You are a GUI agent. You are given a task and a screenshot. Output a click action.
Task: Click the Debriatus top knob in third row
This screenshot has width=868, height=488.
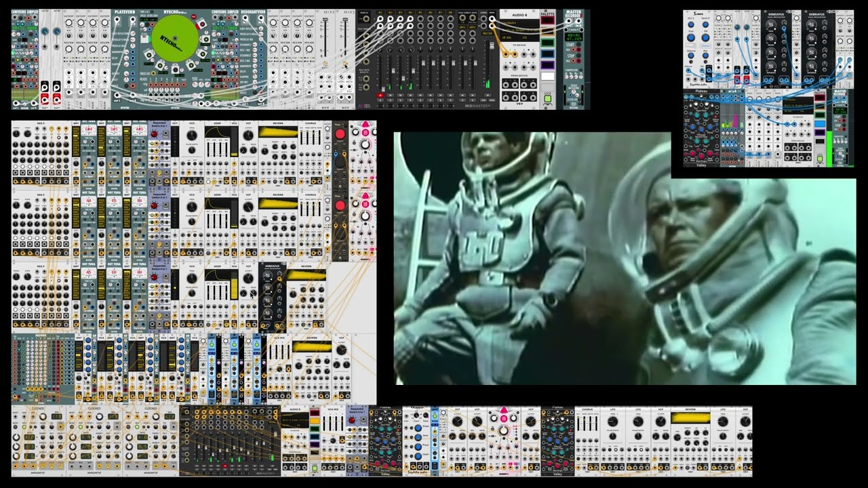tap(267, 275)
